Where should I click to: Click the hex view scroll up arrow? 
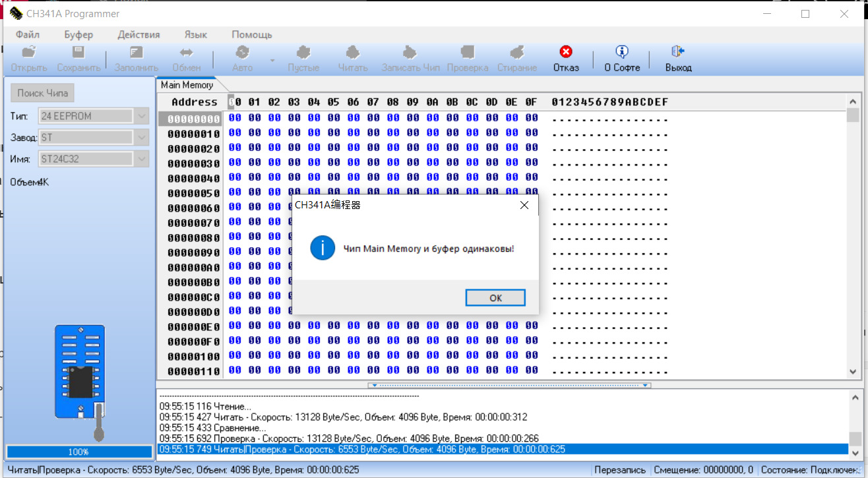coord(853,101)
